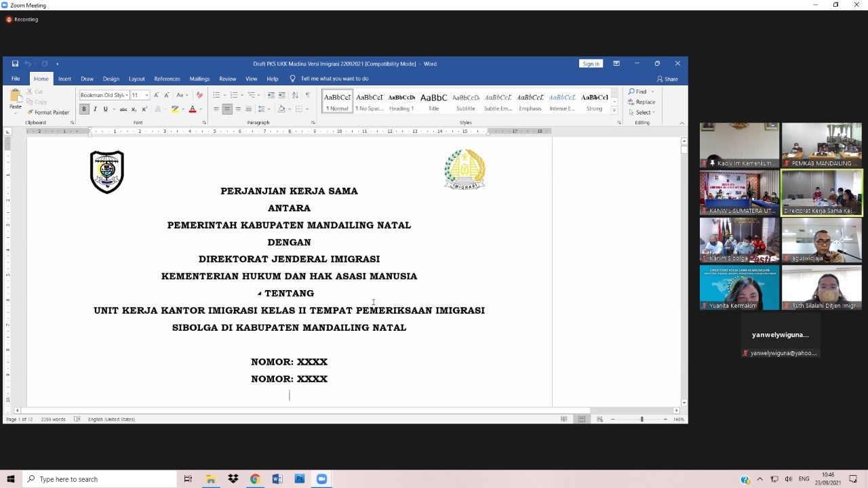Expand the Styles gallery more arrow
This screenshot has width=868, height=488.
tap(614, 110)
